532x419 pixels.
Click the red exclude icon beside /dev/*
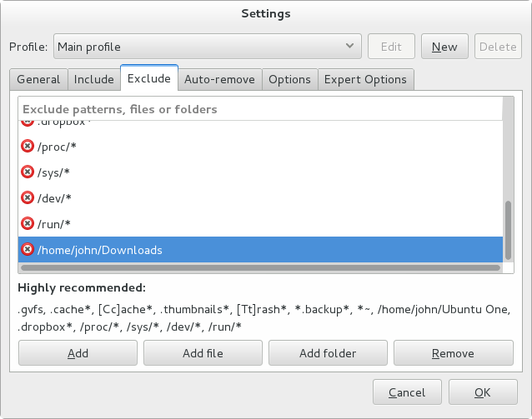click(28, 198)
